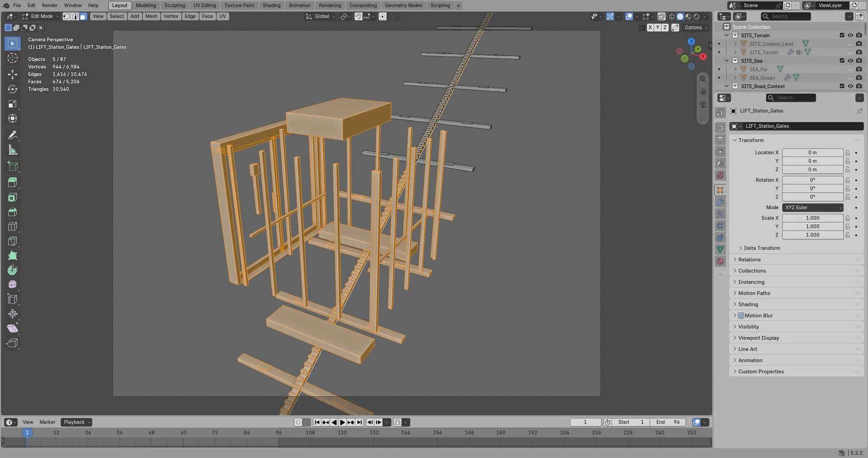
Task: Open the viewport Options popover
Action: coord(696,28)
